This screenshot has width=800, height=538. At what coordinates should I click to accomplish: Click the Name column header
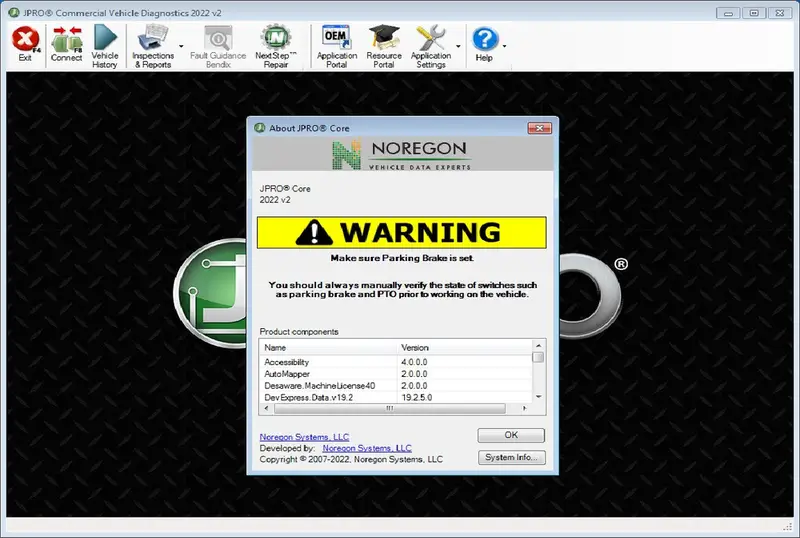[x=328, y=348]
